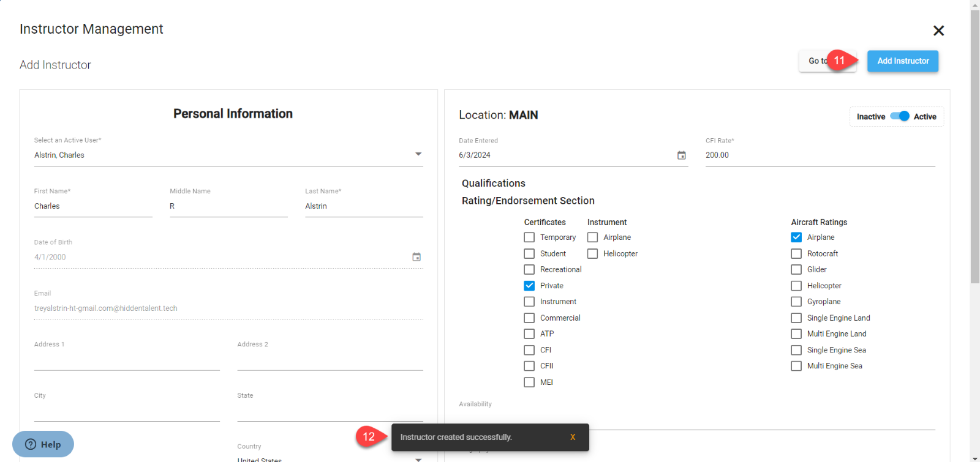The width and height of the screenshot is (980, 462).
Task: Open the Date Entered calendar picker icon
Action: 681,155
